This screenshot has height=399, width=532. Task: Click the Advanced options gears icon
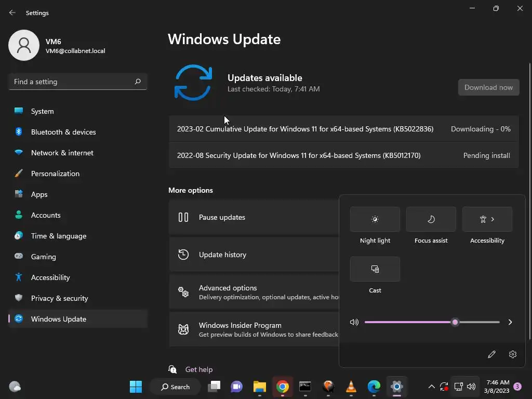(183, 292)
